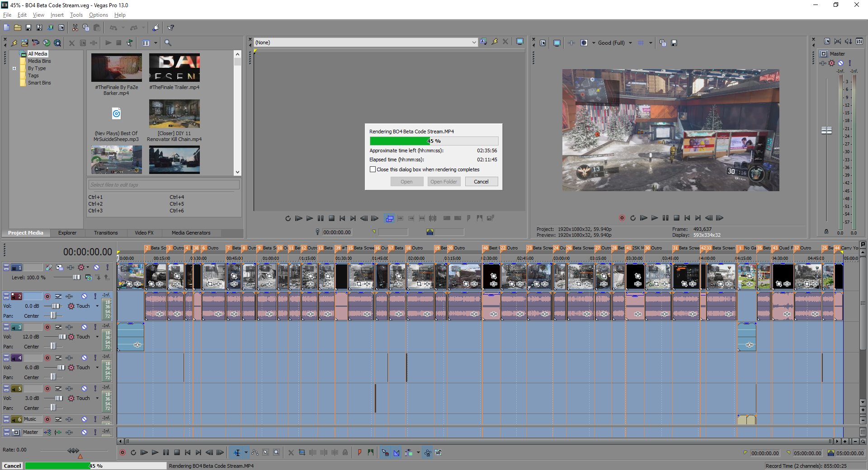
Task: Open Touch automation dropdown on track 4
Action: 97,367
